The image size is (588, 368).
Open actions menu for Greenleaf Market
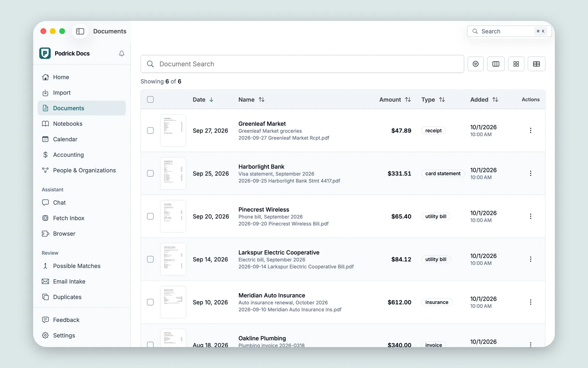point(531,130)
